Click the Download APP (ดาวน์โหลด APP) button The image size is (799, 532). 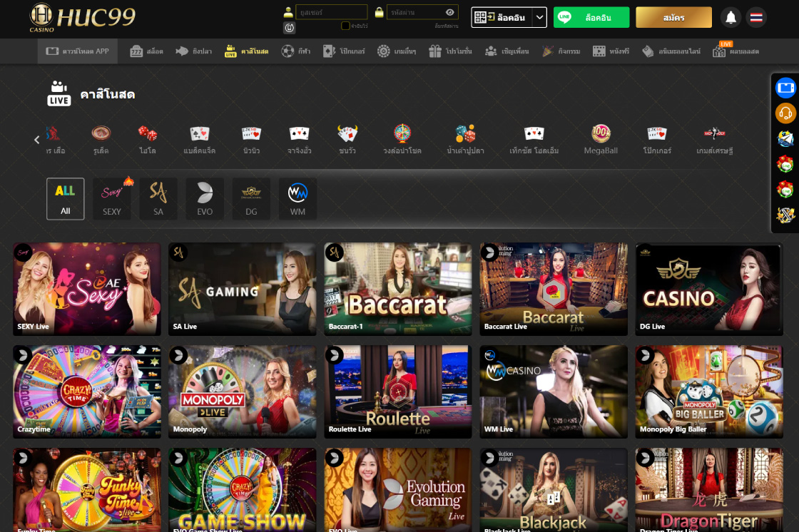click(78, 51)
